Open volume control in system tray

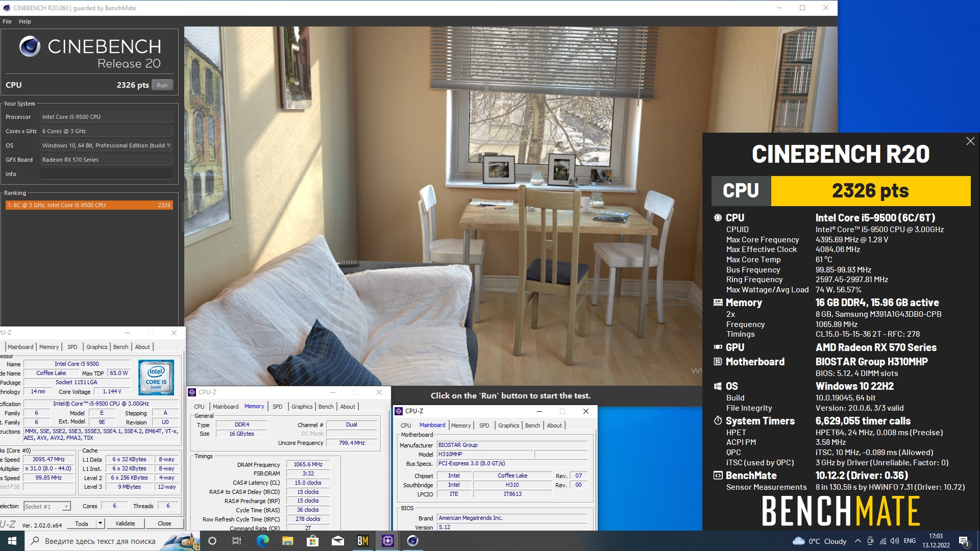coord(895,541)
